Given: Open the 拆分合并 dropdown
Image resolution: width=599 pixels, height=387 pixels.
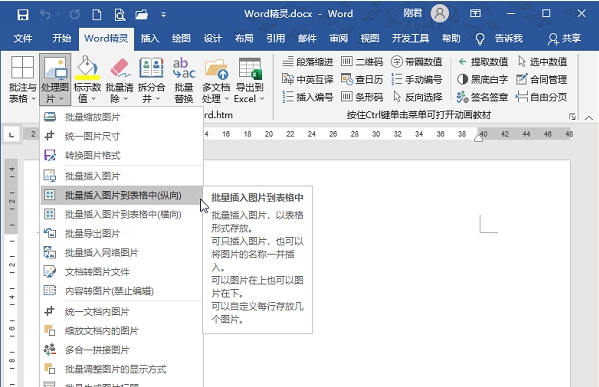Looking at the screenshot, I should [151, 80].
